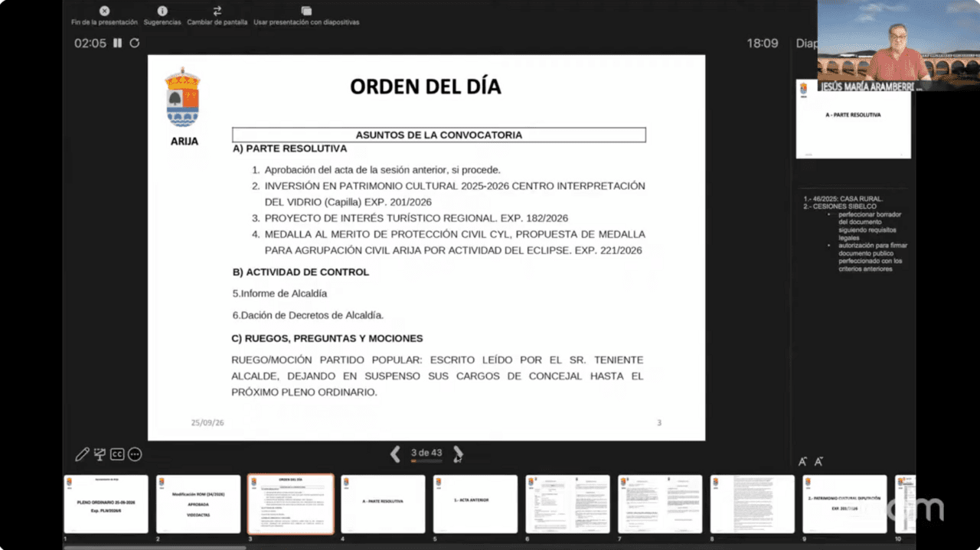Click speaker note 2.- CESIONES SIBELCO

pos(840,207)
